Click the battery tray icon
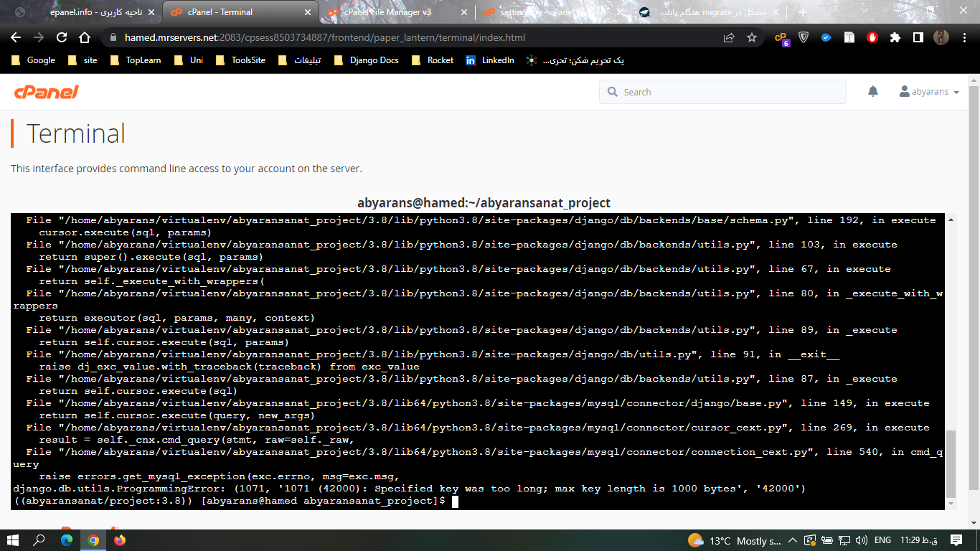 (826, 540)
